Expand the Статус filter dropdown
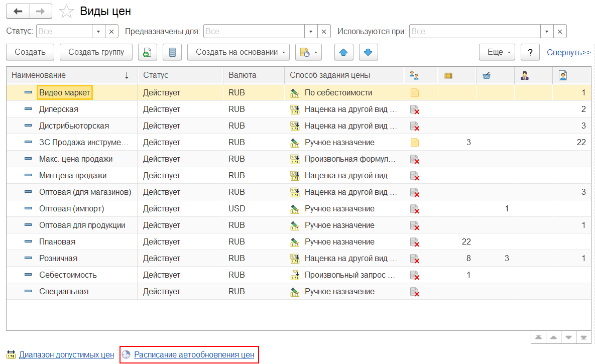The width and height of the screenshot is (595, 364). coord(98,31)
